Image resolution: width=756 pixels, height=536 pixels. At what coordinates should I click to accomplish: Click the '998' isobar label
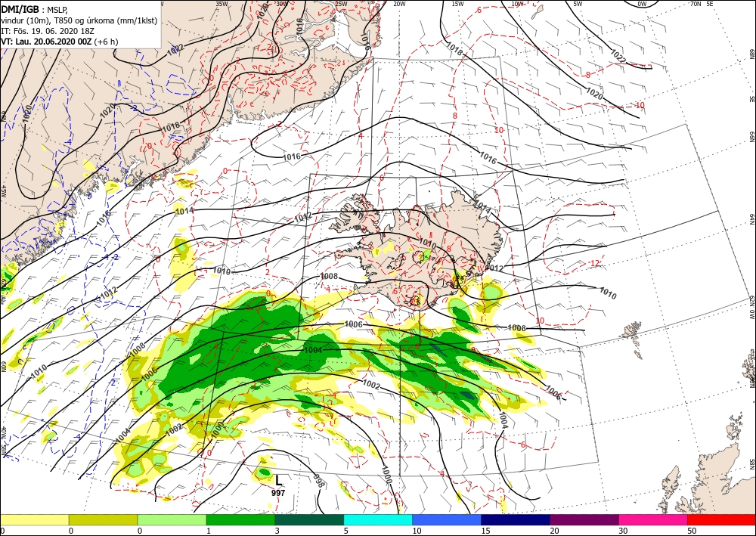click(x=318, y=481)
